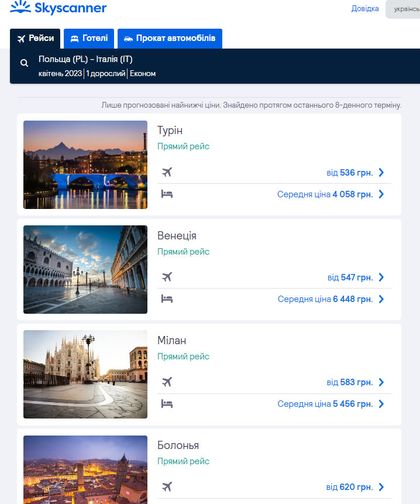Click the bed icon in Мілан card
Viewport: 420px width, 504px height.
[167, 404]
